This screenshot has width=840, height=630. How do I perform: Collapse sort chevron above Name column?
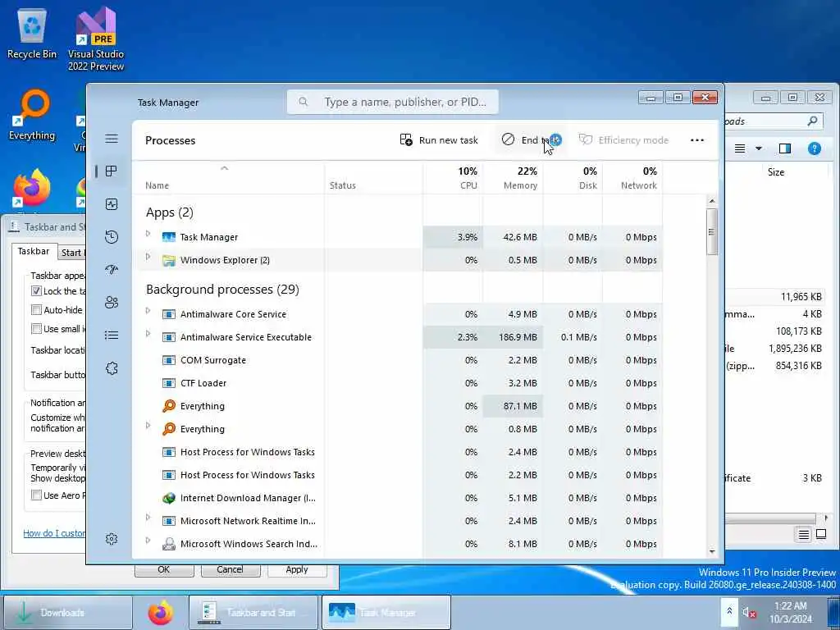tap(225, 168)
